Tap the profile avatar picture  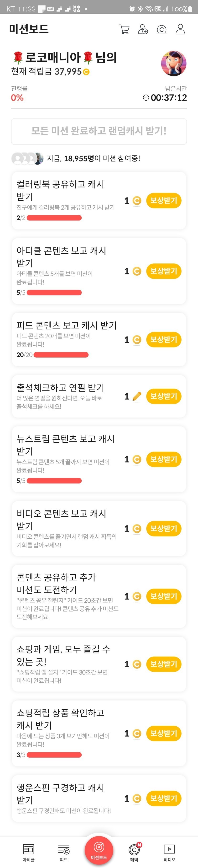174,63
